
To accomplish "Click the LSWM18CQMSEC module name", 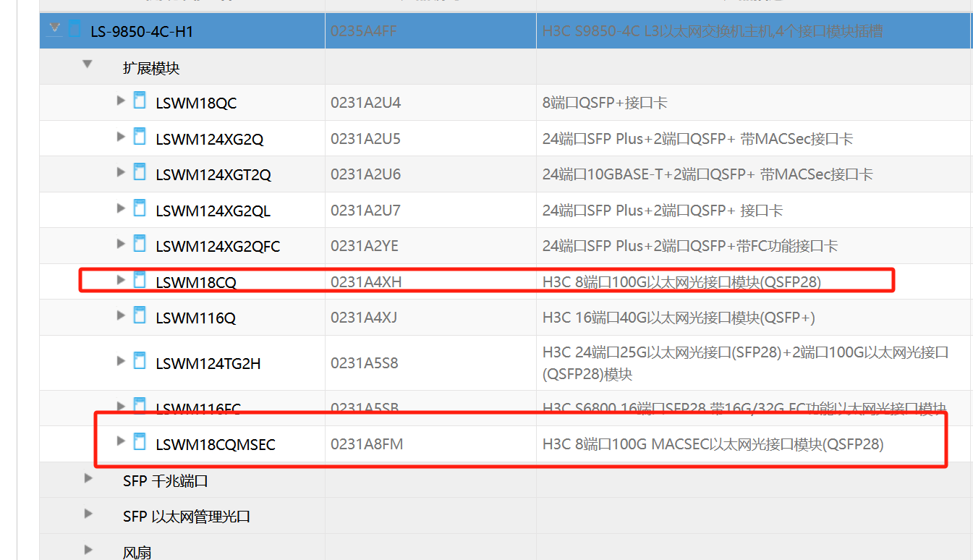I will coord(216,444).
